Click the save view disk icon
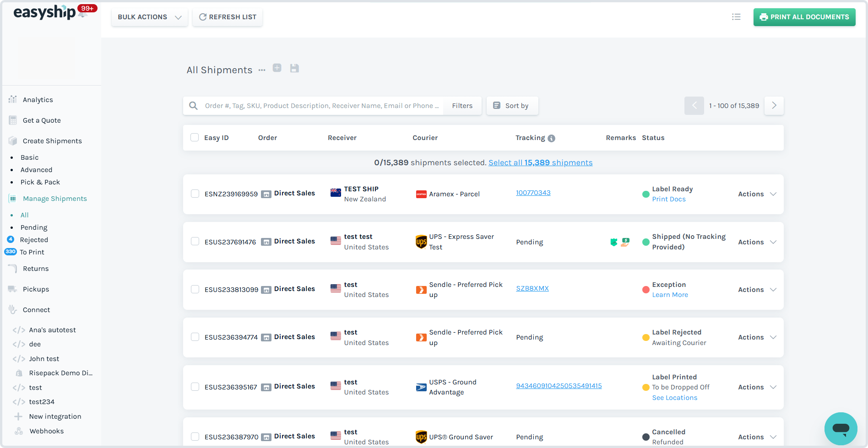This screenshot has height=448, width=868. point(294,68)
